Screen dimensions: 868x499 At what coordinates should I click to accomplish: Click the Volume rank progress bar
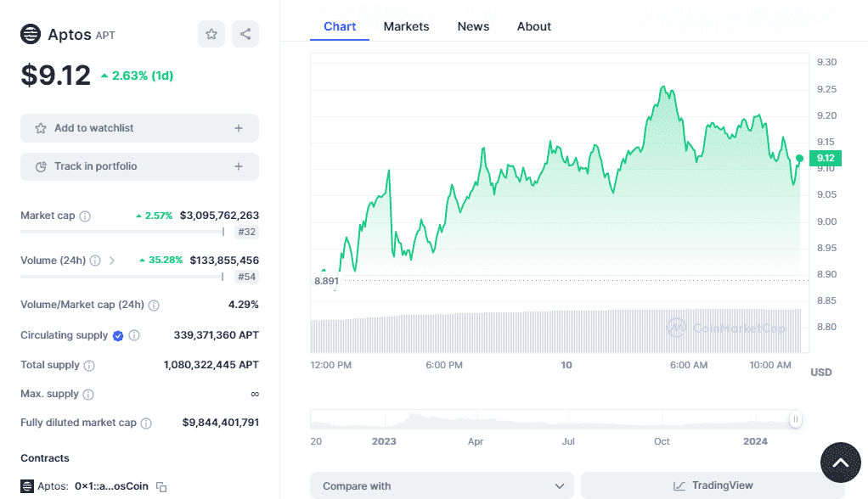[x=122, y=277]
